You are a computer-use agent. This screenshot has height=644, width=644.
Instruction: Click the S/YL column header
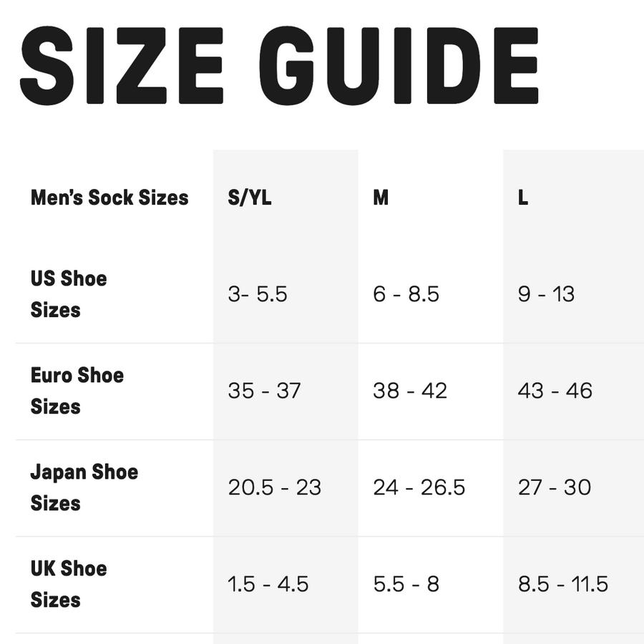(250, 197)
